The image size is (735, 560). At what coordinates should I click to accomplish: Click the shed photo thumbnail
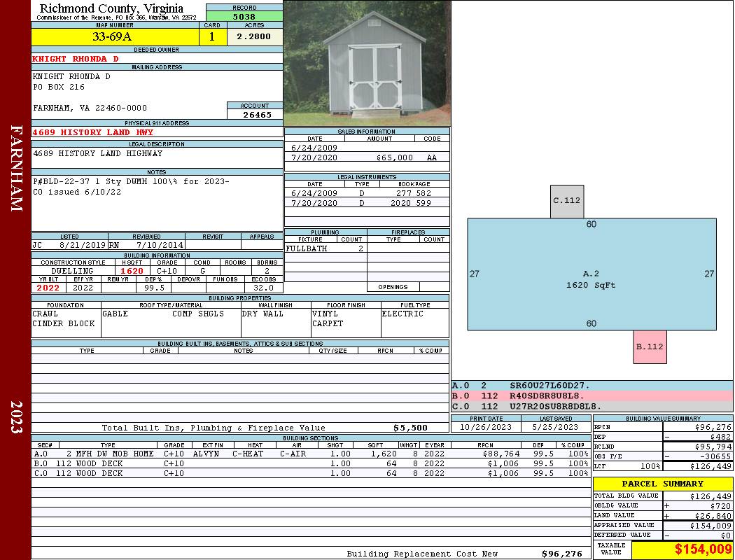[x=367, y=63]
